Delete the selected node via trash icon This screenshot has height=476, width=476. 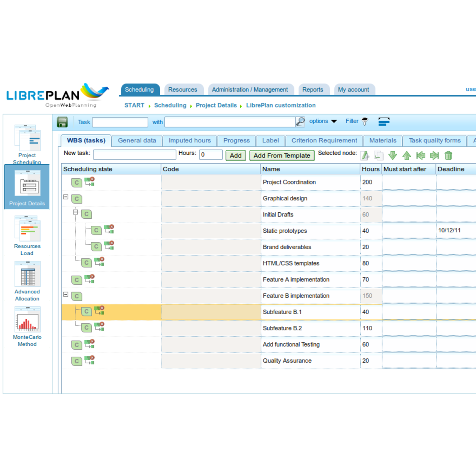pyautogui.click(x=448, y=156)
